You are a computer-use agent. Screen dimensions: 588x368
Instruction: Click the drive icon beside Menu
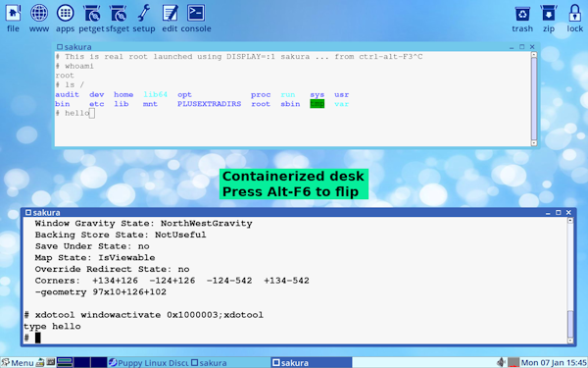(x=40, y=363)
